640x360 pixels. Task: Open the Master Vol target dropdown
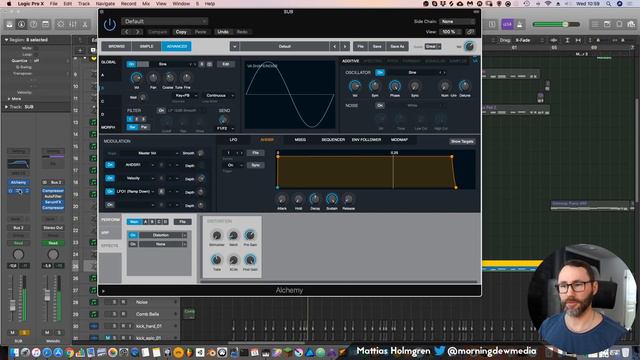pyautogui.click(x=150, y=153)
